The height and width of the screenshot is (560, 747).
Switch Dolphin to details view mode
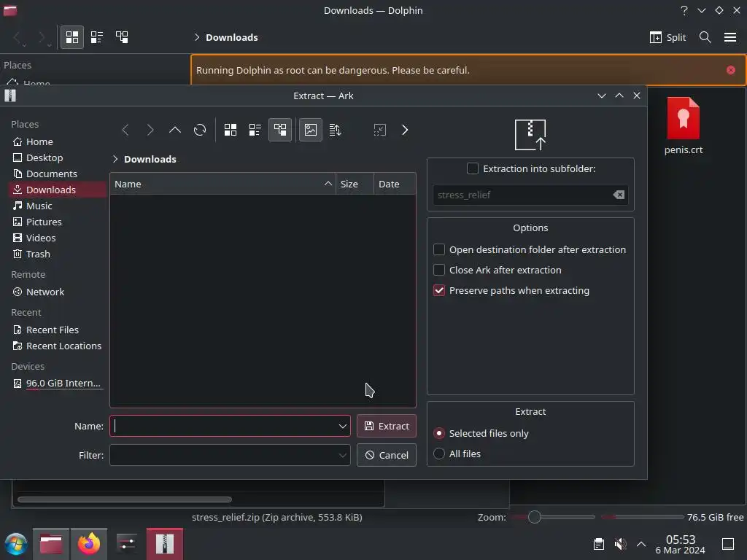click(x=122, y=37)
